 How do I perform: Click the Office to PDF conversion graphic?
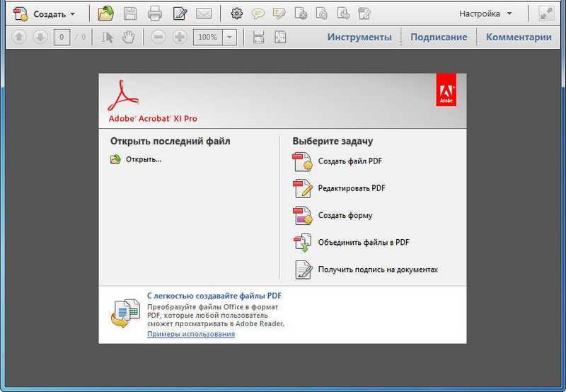pyautogui.click(x=125, y=313)
